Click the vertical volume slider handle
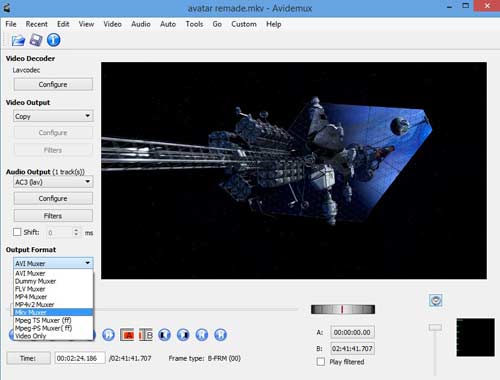This screenshot has height=380, width=500. [435, 327]
